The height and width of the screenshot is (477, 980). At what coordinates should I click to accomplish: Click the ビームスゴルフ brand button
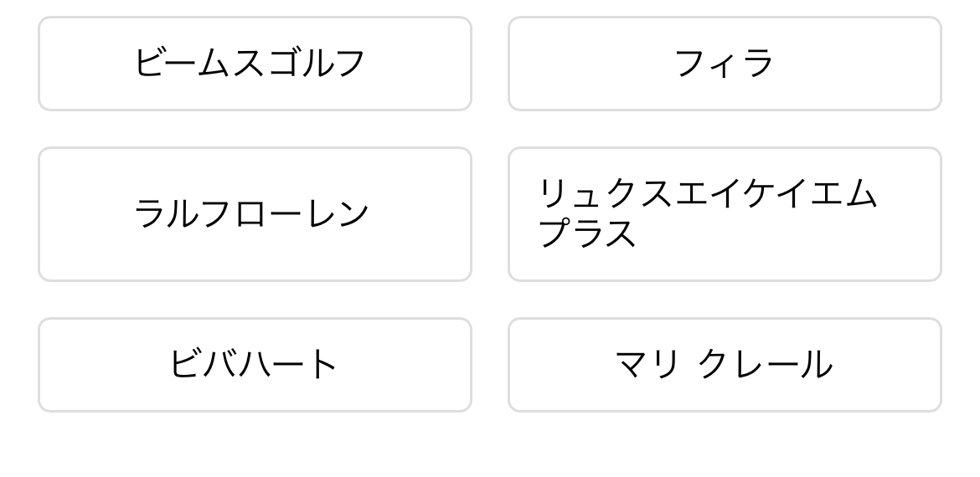[x=255, y=64]
